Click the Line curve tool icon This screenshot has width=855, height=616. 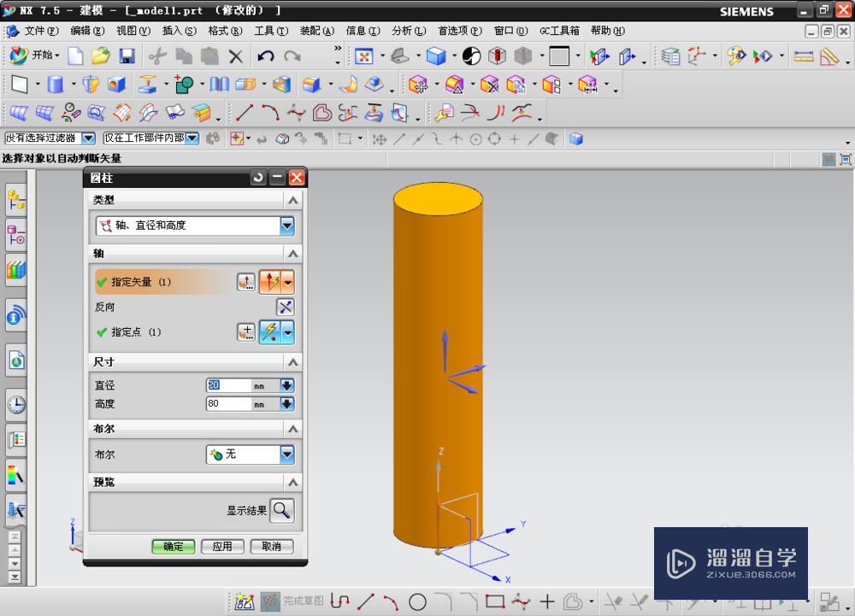245,113
